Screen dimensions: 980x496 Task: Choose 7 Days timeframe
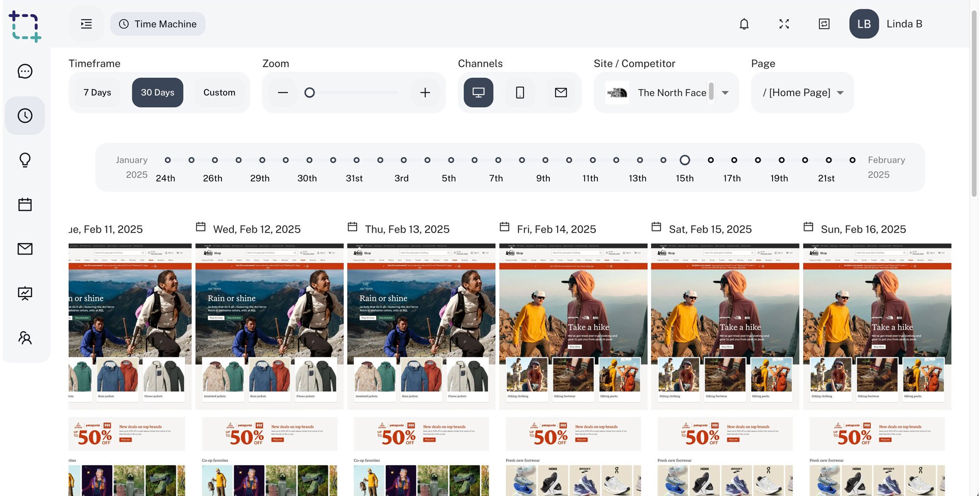pyautogui.click(x=97, y=93)
